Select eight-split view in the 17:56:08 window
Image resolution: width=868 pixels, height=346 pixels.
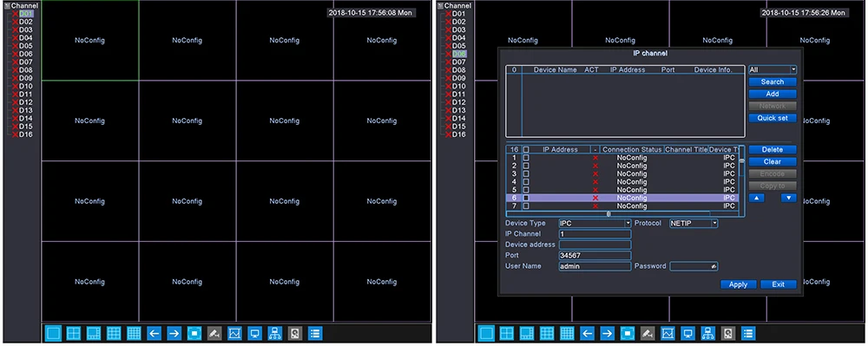click(94, 333)
